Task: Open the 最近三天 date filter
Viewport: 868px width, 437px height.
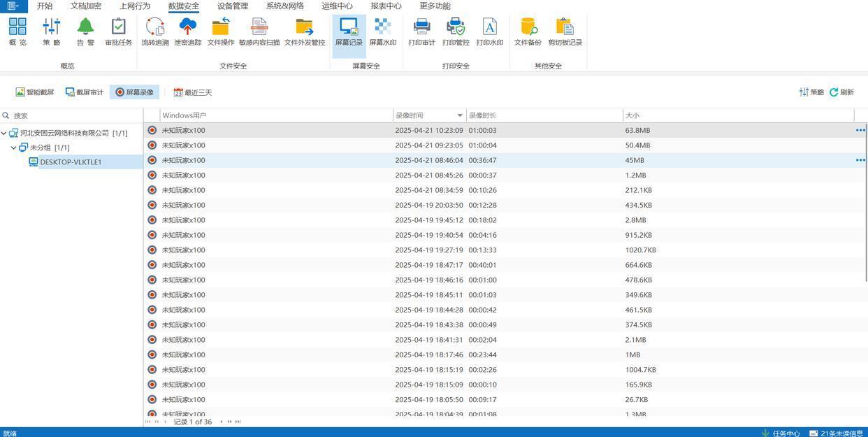Action: pyautogui.click(x=193, y=92)
